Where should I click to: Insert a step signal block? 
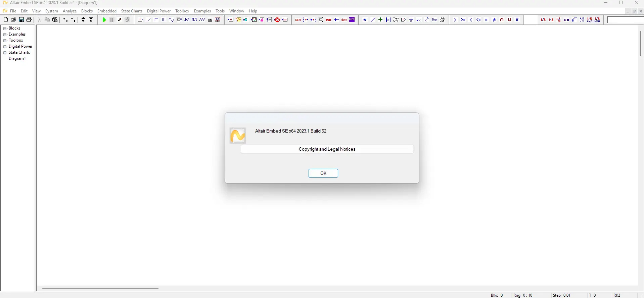coord(156,20)
